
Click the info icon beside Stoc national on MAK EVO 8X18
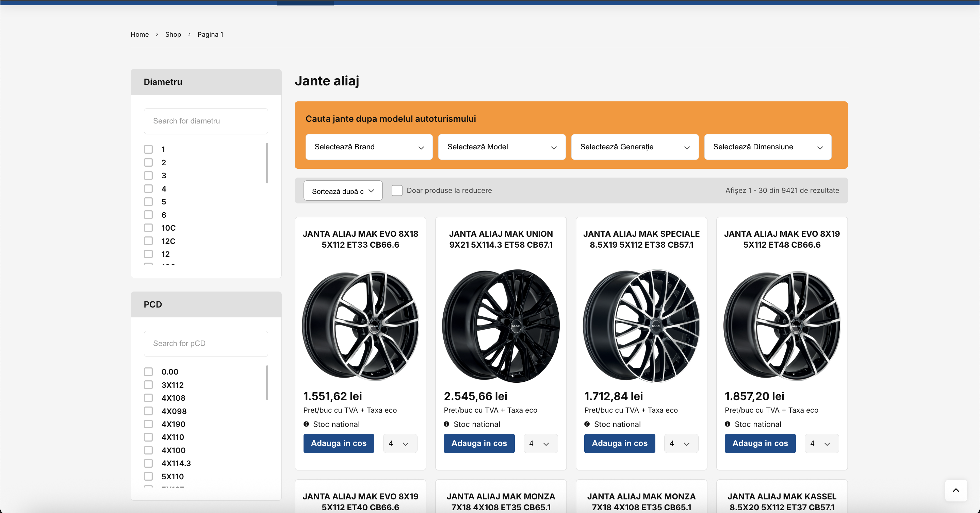(307, 424)
